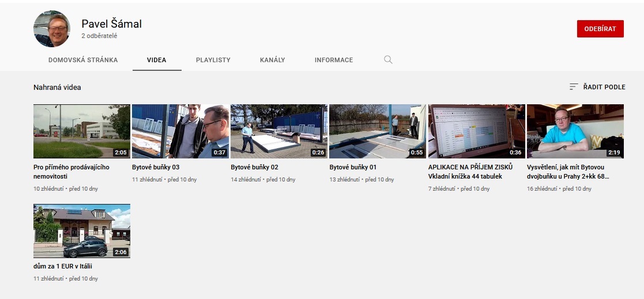The image size is (644, 299).
Task: Open the INFORMACE tab
Action: (333, 60)
